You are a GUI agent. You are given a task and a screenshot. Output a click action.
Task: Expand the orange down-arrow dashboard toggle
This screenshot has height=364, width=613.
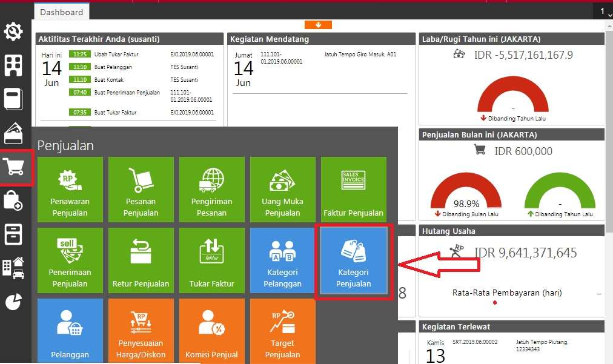(x=318, y=25)
